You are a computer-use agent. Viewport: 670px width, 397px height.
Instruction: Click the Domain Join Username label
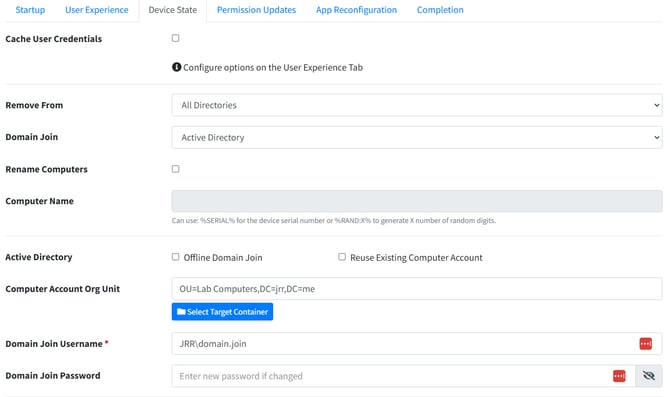pos(54,344)
